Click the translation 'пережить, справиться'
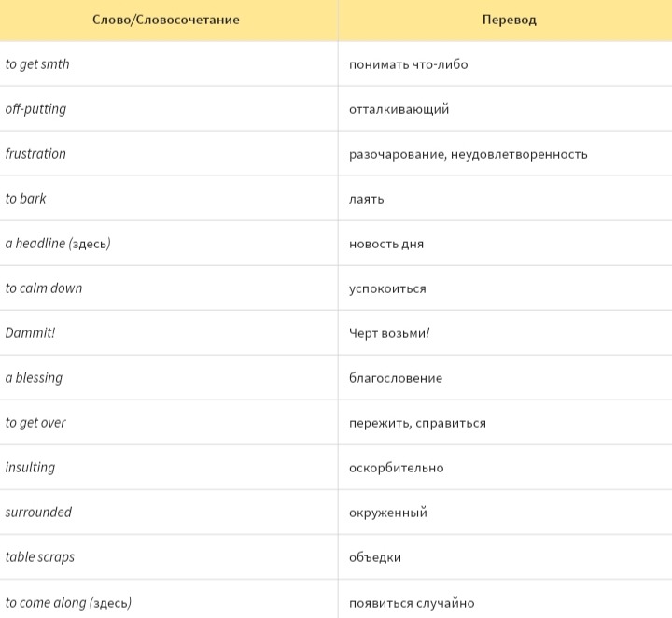 (x=417, y=423)
